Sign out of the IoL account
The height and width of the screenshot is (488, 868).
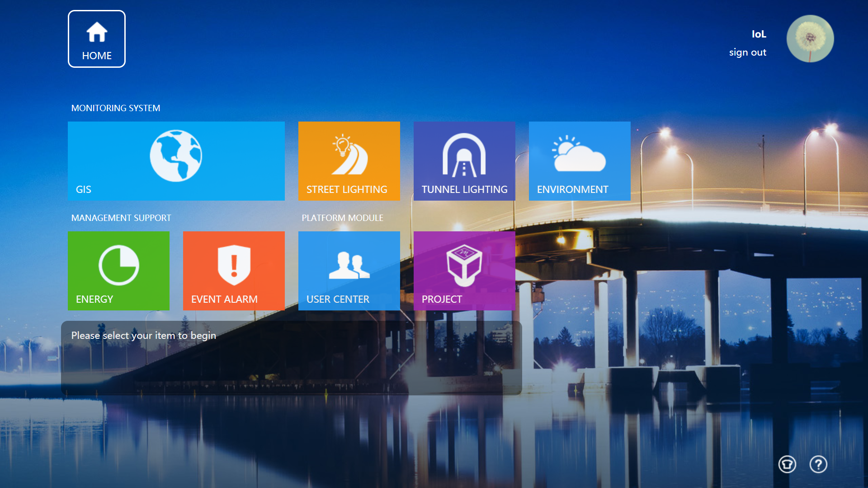tap(748, 52)
